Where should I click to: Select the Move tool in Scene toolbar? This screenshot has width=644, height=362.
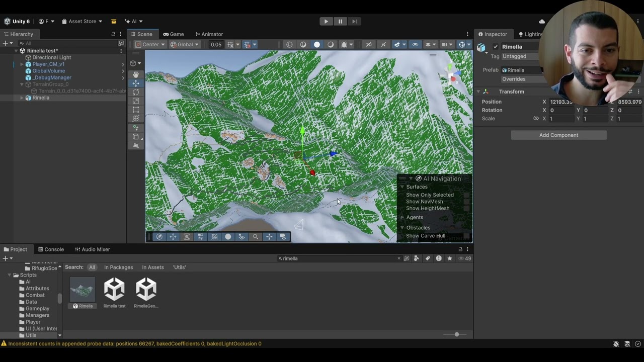[136, 83]
